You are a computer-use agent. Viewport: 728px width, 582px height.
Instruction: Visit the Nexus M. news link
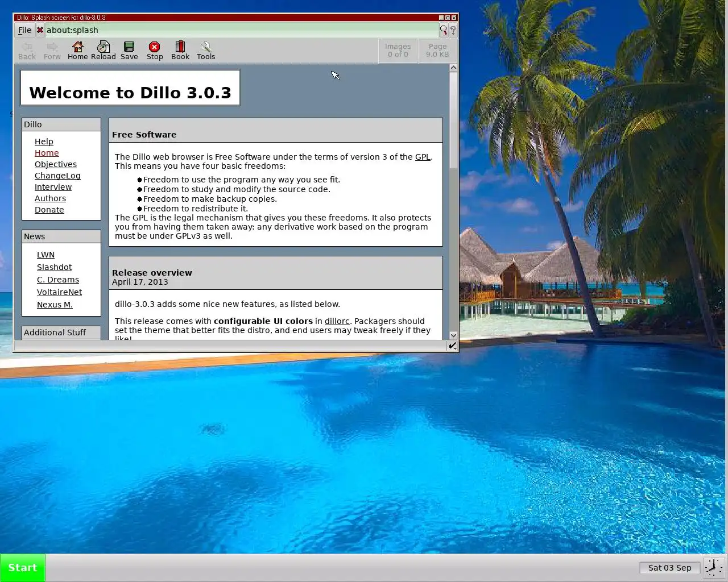tap(55, 305)
